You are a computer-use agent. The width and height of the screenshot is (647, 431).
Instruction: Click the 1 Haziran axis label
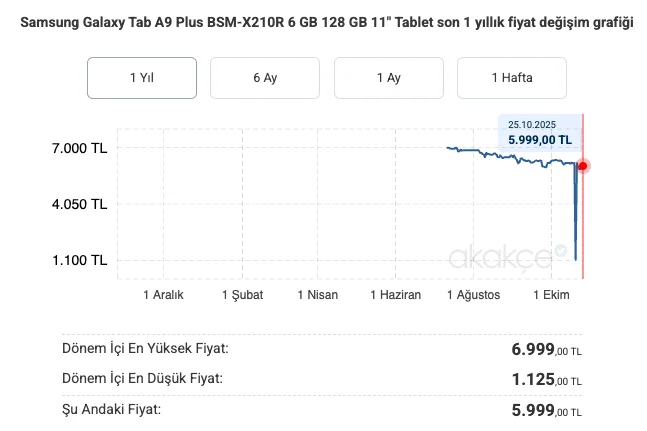pyautogui.click(x=395, y=295)
